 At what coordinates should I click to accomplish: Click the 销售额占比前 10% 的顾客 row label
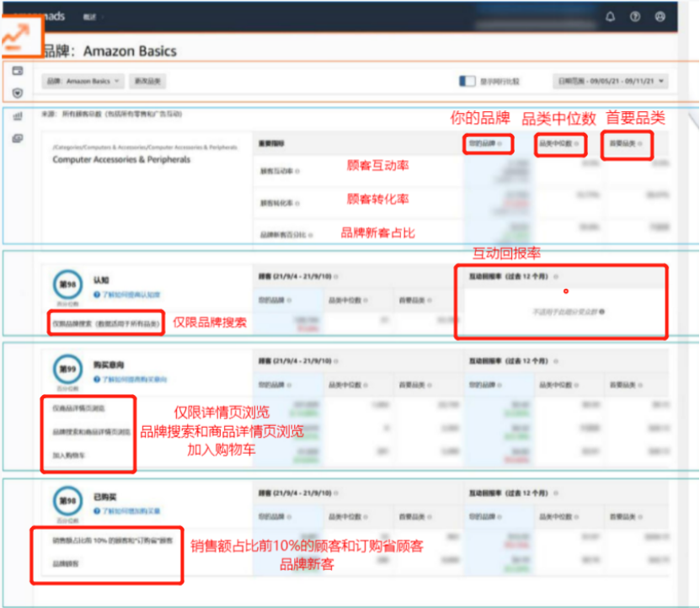[x=113, y=541]
